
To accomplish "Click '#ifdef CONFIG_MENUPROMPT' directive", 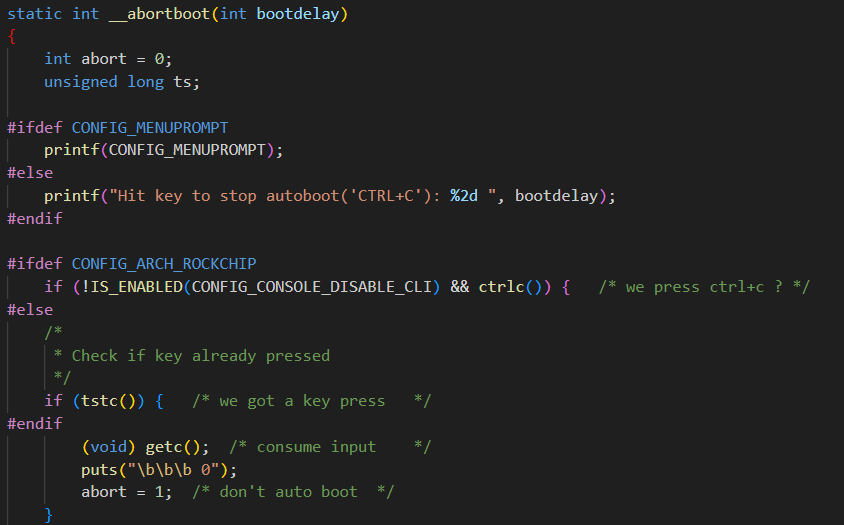I will tap(117, 128).
